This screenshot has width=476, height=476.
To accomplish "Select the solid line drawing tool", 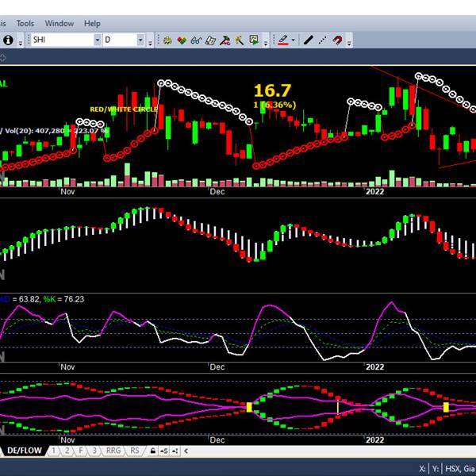I will [309, 40].
